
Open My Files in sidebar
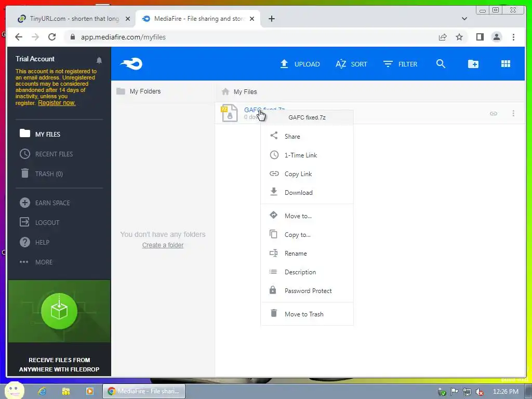pos(40,134)
